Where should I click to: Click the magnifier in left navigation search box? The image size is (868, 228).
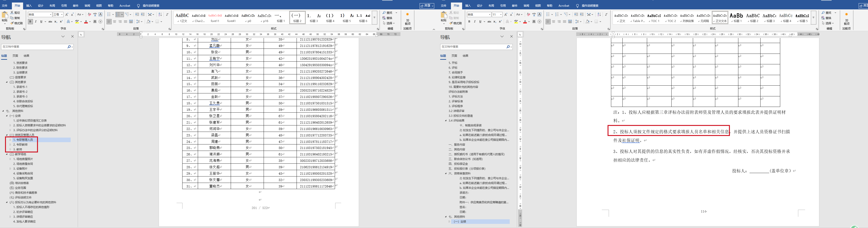[x=69, y=47]
